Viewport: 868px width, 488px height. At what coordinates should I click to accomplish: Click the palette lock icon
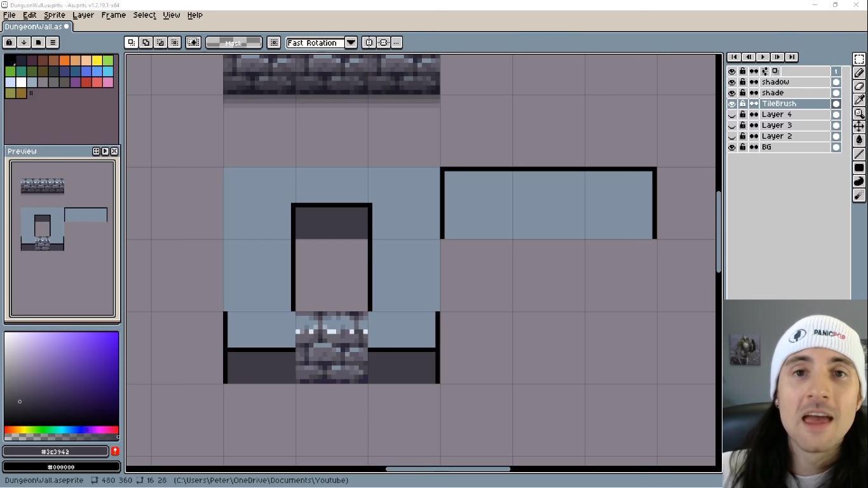coord(10,43)
